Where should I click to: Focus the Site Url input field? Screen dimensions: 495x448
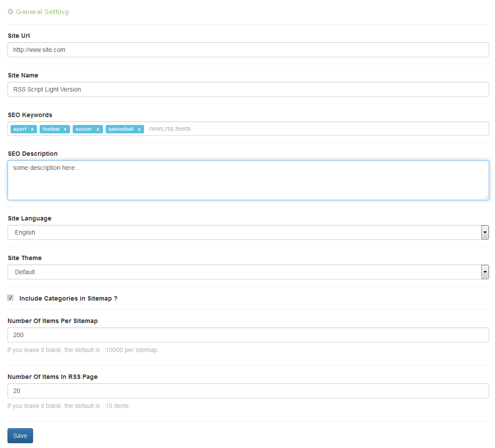click(248, 50)
